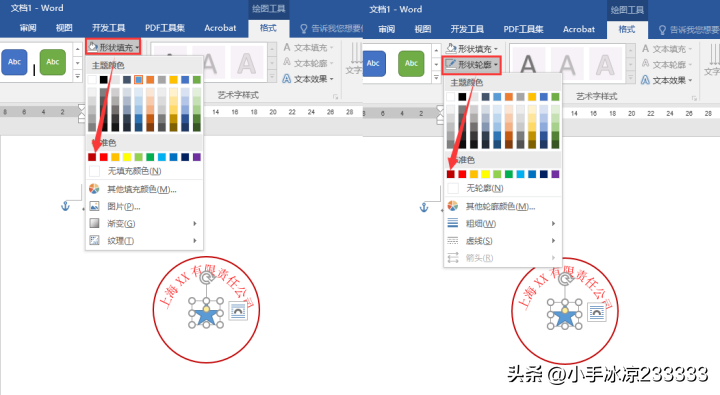The height and width of the screenshot is (395, 720).
Task: Switch to Acrobat tab in left window
Action: coord(220,28)
